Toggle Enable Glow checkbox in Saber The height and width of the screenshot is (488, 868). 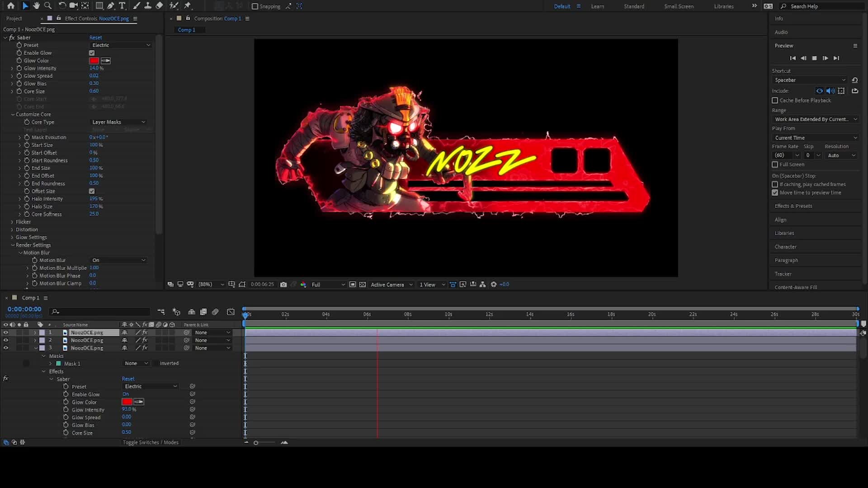coord(92,53)
